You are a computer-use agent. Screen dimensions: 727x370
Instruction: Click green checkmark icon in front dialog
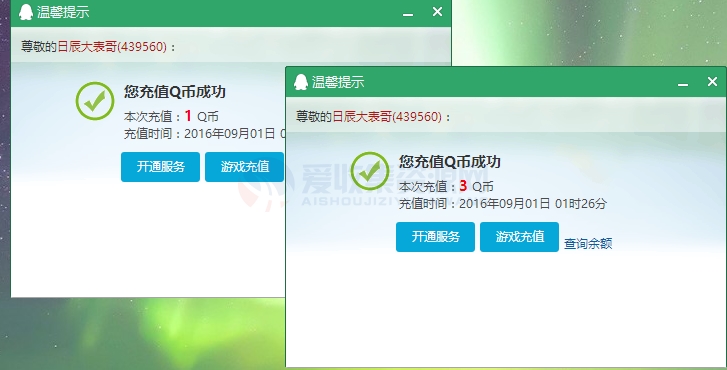370,171
